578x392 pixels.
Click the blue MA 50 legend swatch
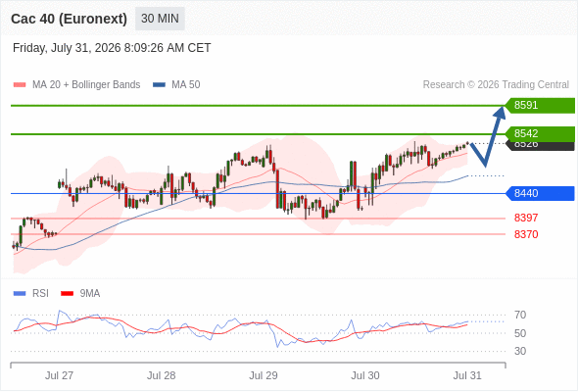click(x=159, y=85)
